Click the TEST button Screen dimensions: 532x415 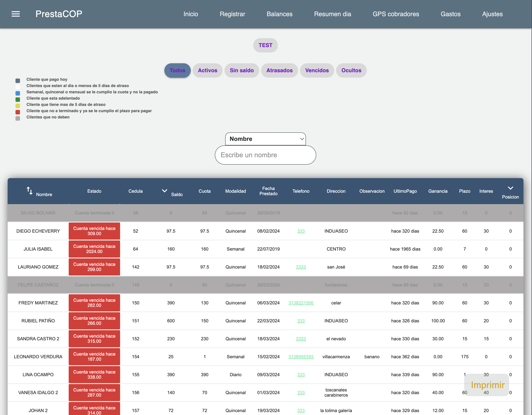[265, 45]
